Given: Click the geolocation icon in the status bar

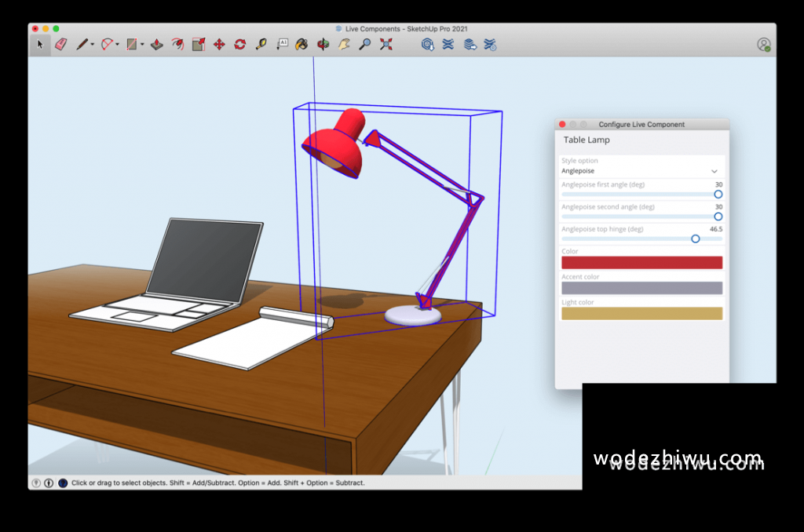Looking at the screenshot, I should pos(36,483).
